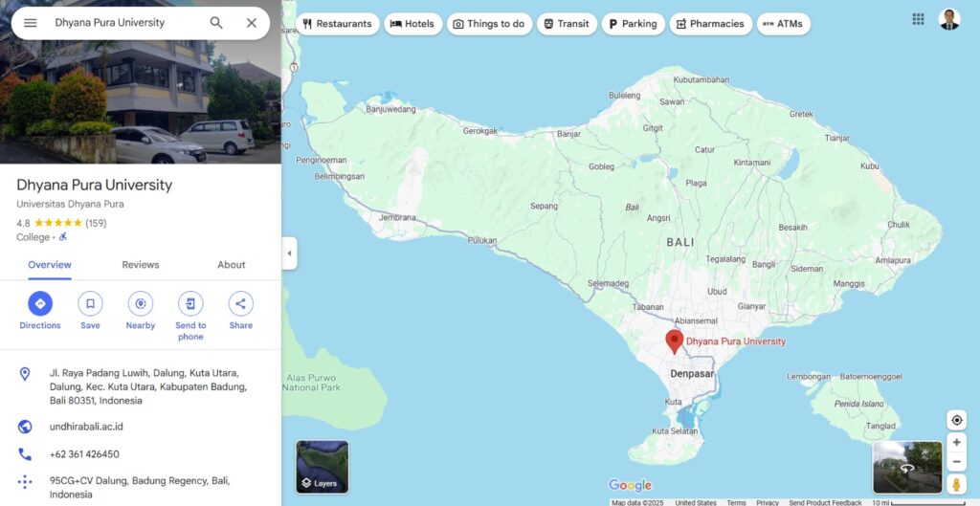Filter map by Restaurants
Viewport: 980px width, 506px height.
pos(337,24)
